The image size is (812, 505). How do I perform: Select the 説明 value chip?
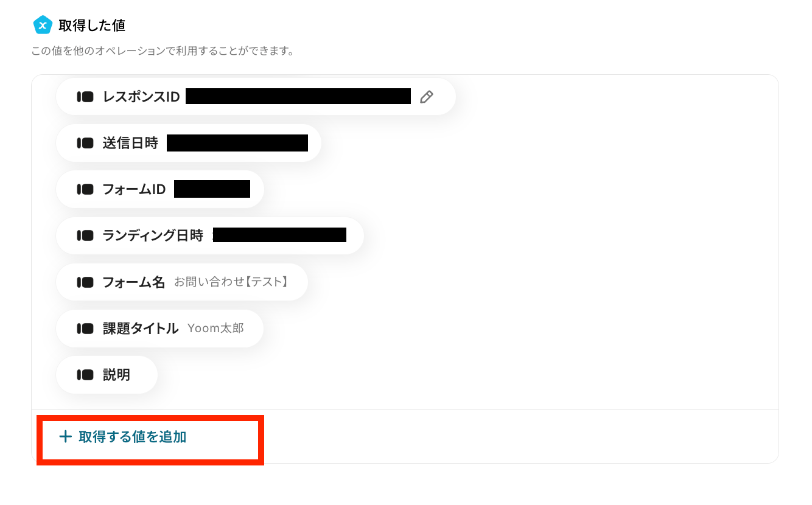point(107,375)
